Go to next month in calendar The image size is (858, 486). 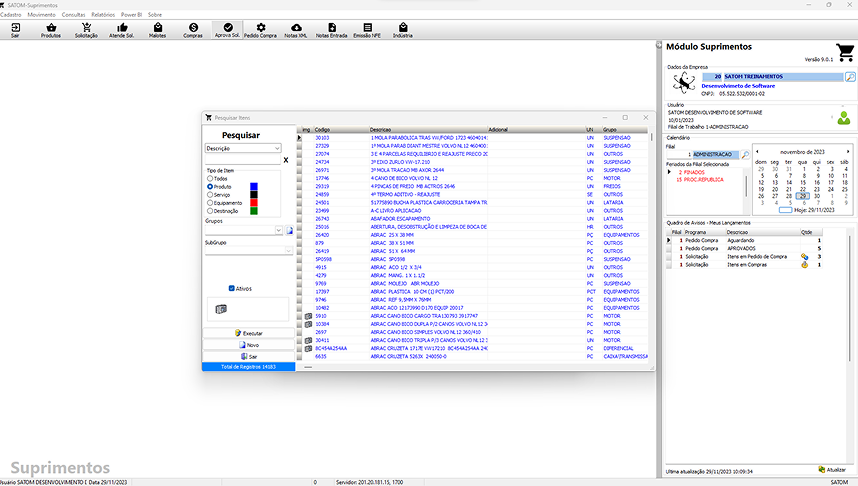(849, 152)
